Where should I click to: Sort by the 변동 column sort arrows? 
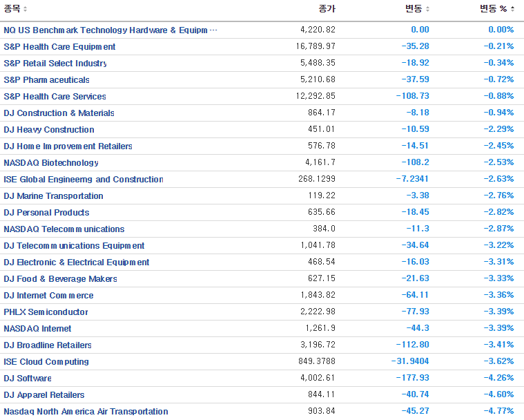(x=427, y=9)
